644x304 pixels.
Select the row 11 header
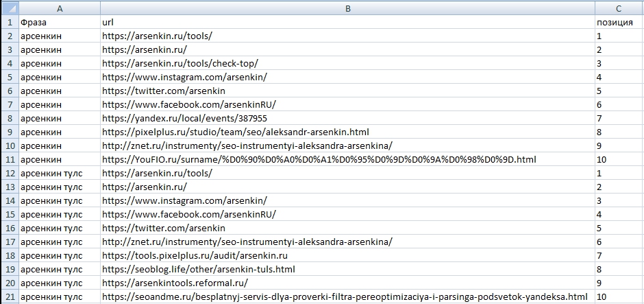8,159
